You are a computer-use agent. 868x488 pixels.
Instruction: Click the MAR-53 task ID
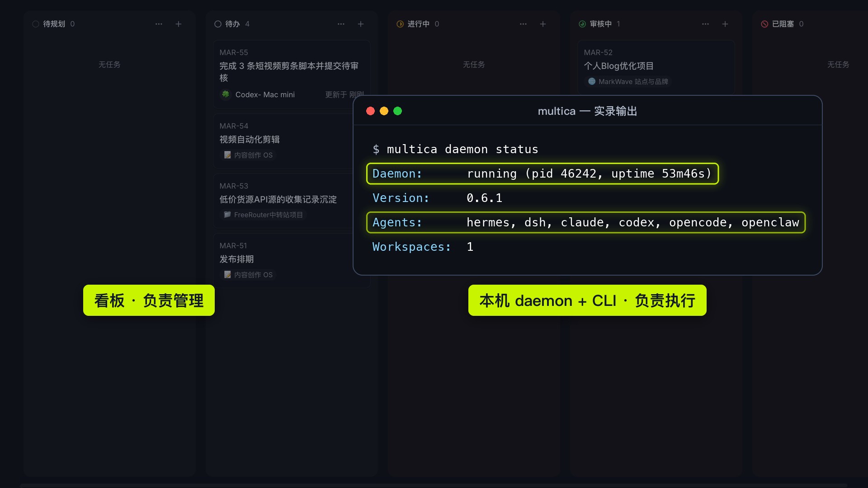click(x=234, y=186)
